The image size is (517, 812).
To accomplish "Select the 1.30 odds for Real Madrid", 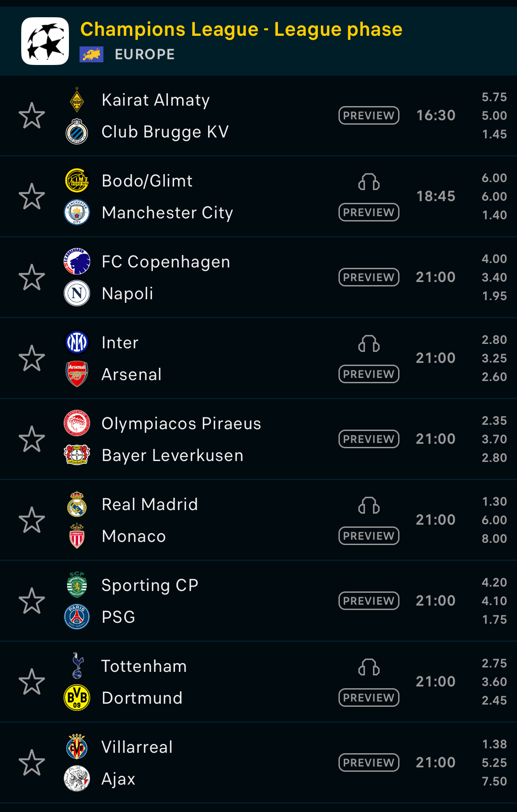I will click(x=494, y=502).
